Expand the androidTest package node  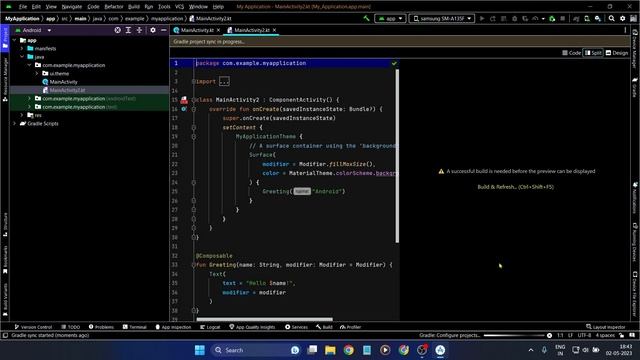29,99
